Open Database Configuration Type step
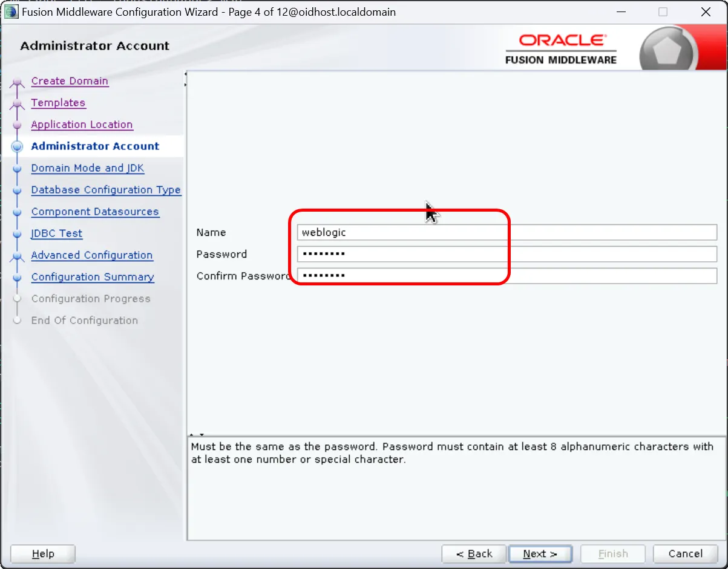728x569 pixels. click(x=106, y=190)
